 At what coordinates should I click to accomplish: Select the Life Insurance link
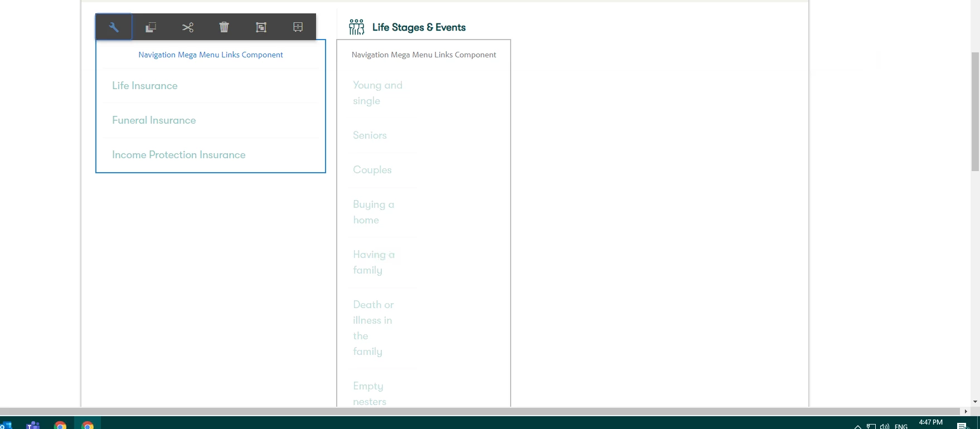click(x=145, y=86)
